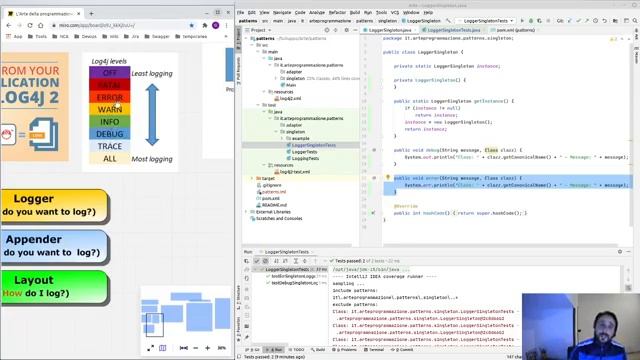Reload the Miro page in Chrome
The image size is (640, 360).
click(30, 25)
